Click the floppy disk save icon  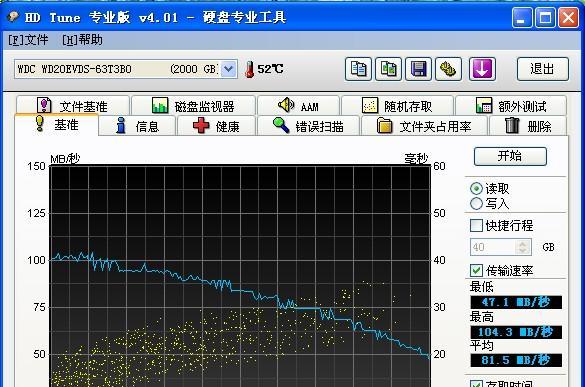[x=418, y=69]
